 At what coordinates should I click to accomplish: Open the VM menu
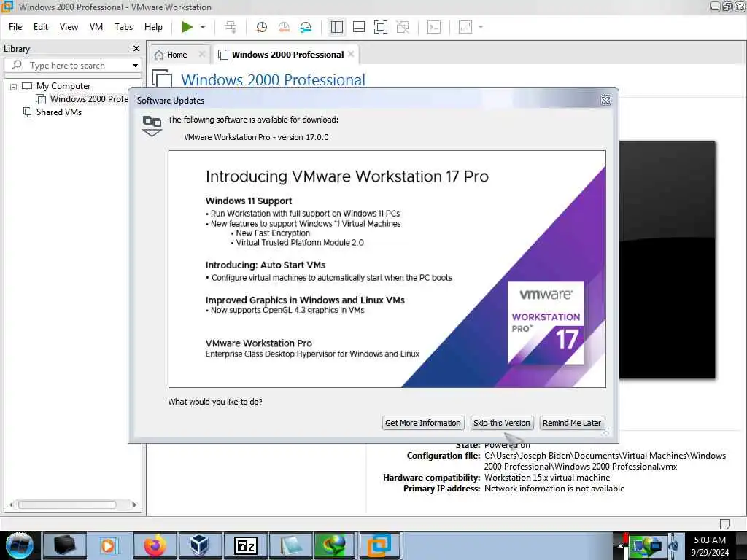(96, 27)
